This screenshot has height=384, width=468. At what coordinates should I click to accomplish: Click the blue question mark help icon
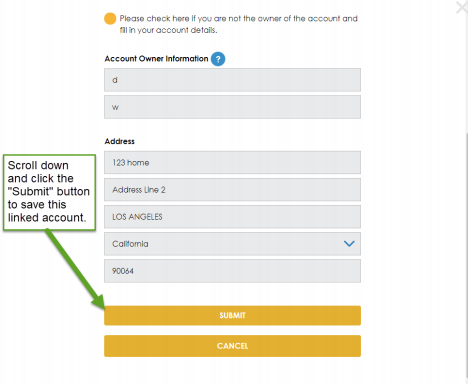tap(218, 59)
